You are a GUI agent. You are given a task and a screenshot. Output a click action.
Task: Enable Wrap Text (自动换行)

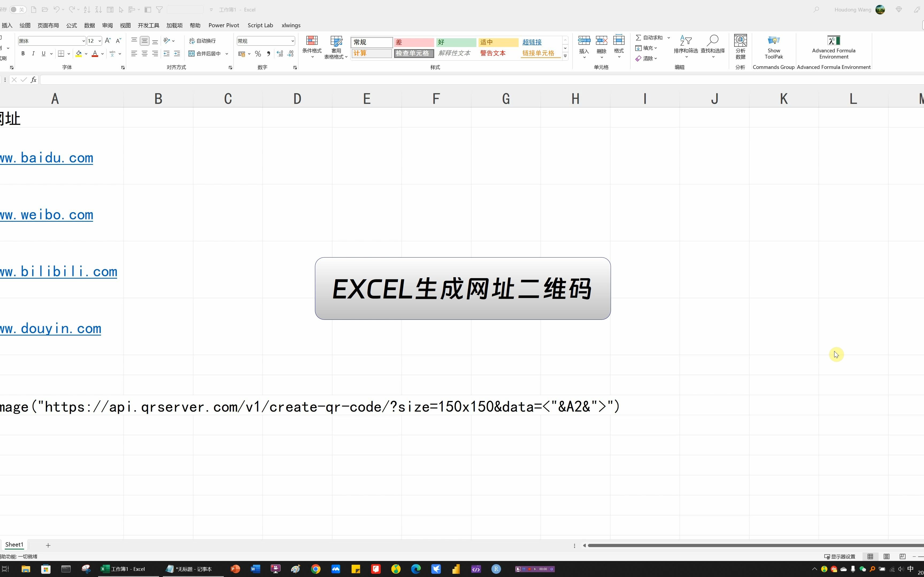[x=202, y=40]
